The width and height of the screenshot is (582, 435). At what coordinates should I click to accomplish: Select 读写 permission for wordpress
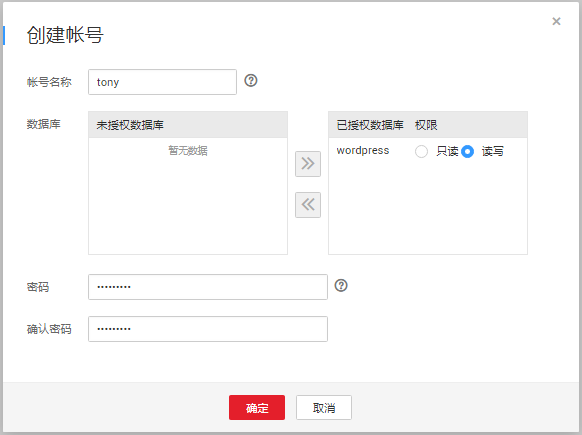(467, 151)
